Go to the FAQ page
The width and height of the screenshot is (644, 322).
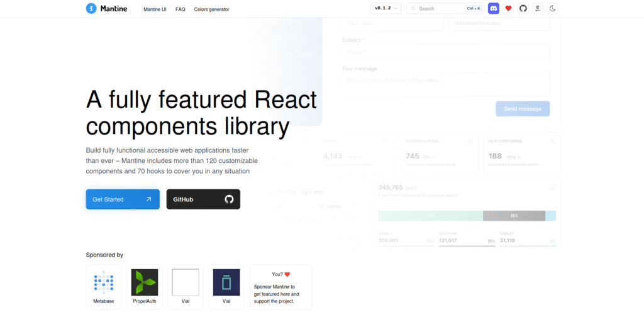(180, 9)
